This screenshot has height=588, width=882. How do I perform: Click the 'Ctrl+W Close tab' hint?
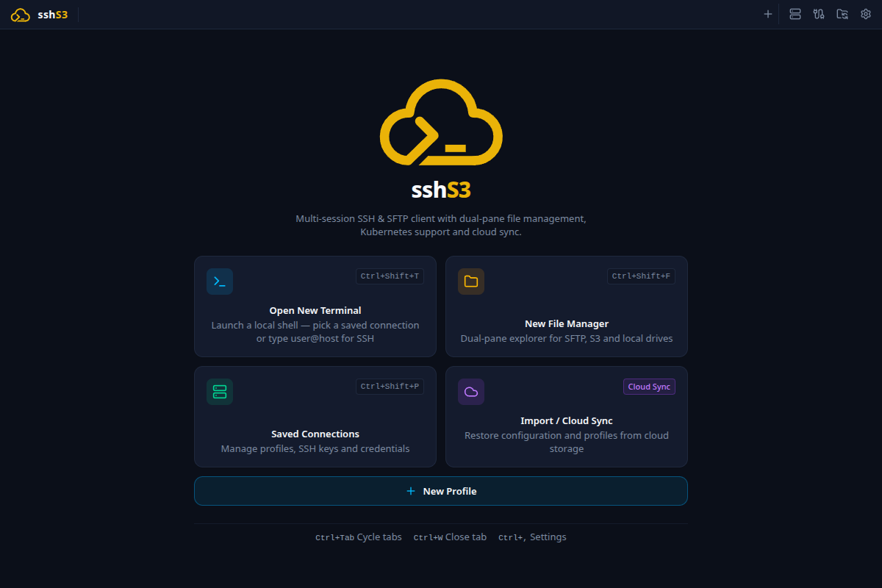click(450, 537)
